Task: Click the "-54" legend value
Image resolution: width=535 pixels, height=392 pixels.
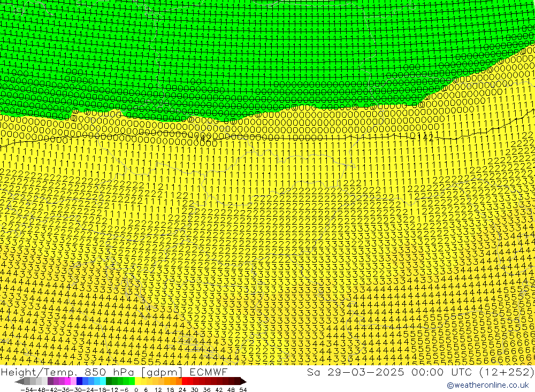Action: [27, 390]
